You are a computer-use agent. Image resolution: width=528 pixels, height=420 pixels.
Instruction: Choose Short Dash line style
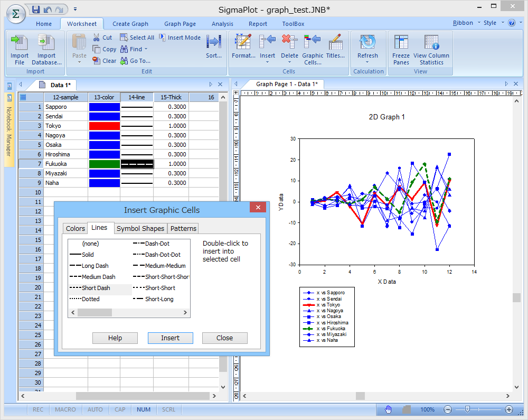point(96,288)
